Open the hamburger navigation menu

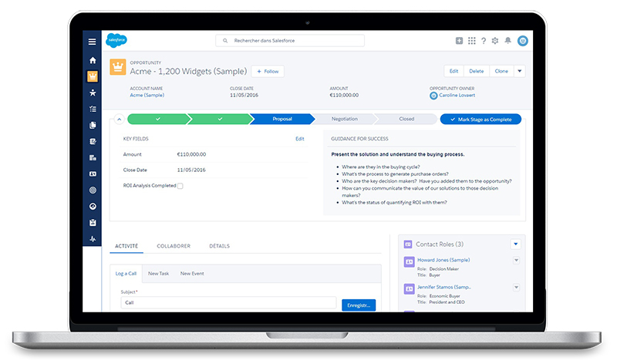point(93,41)
